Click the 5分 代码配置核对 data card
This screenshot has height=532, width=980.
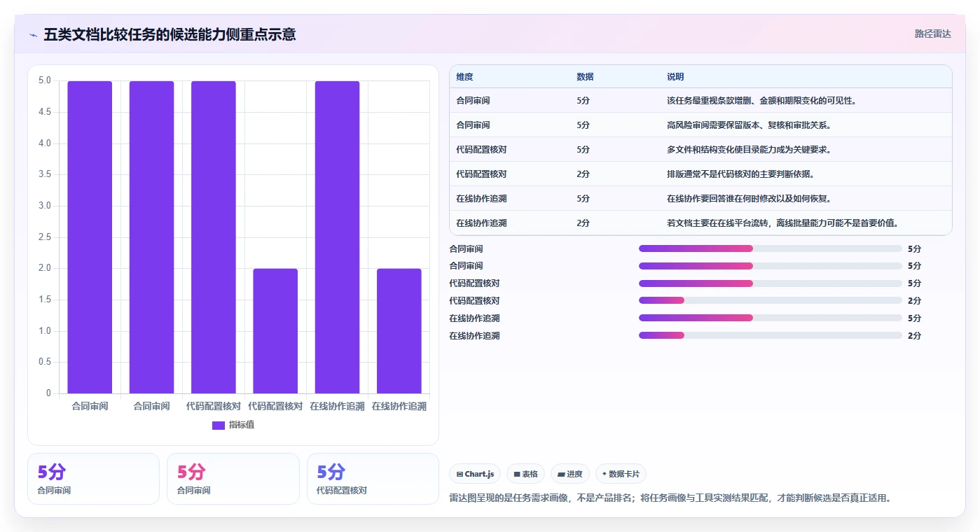click(x=373, y=479)
